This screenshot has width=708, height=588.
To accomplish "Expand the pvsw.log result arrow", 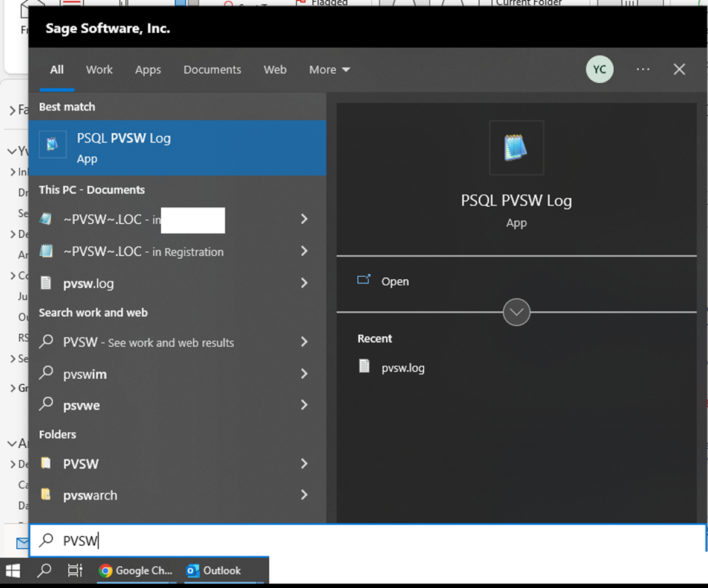I will point(304,283).
